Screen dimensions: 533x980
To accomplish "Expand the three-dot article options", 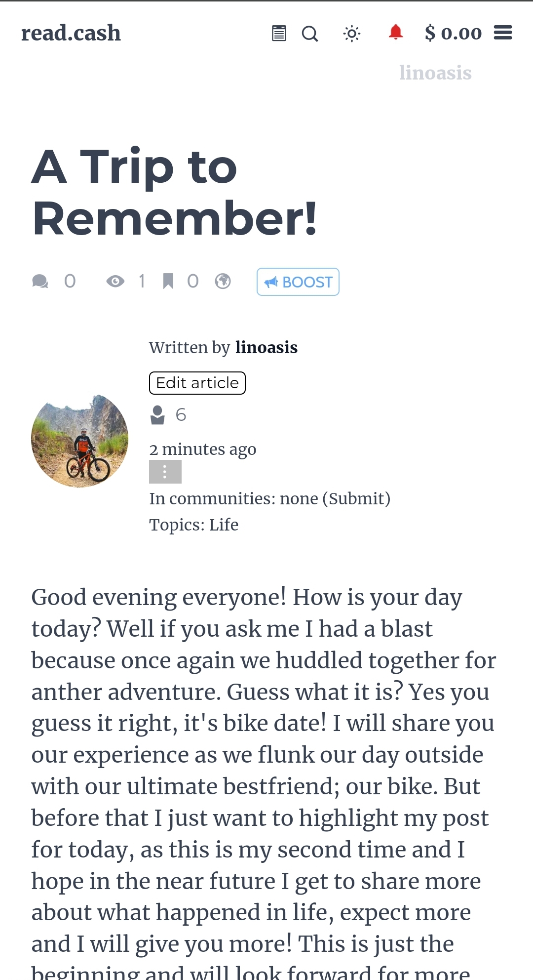I will coord(165,472).
